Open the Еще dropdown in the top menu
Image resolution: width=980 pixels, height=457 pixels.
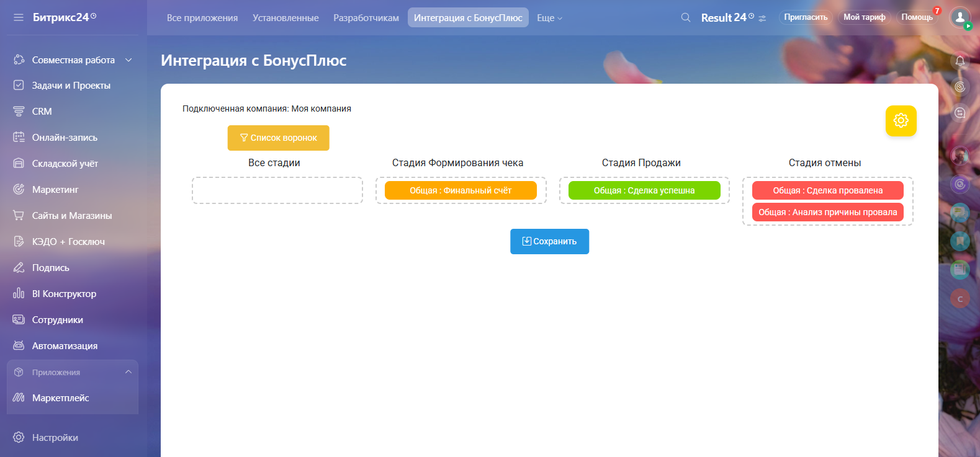549,18
